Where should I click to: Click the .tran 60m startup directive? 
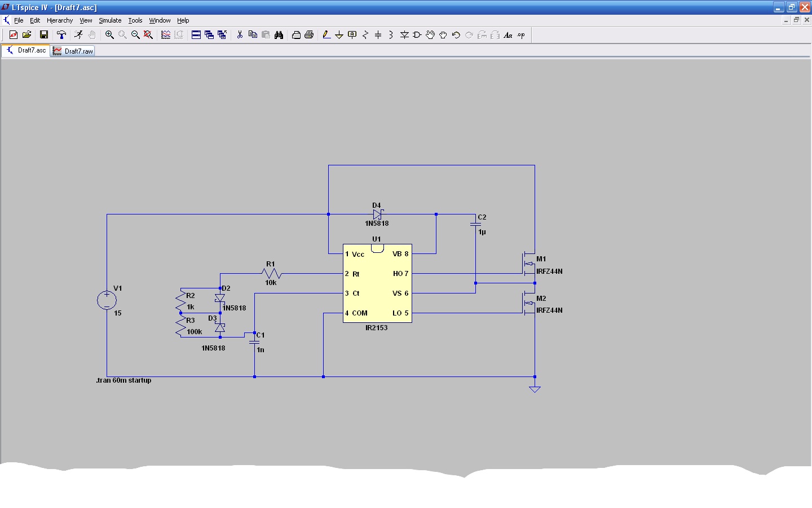click(123, 380)
